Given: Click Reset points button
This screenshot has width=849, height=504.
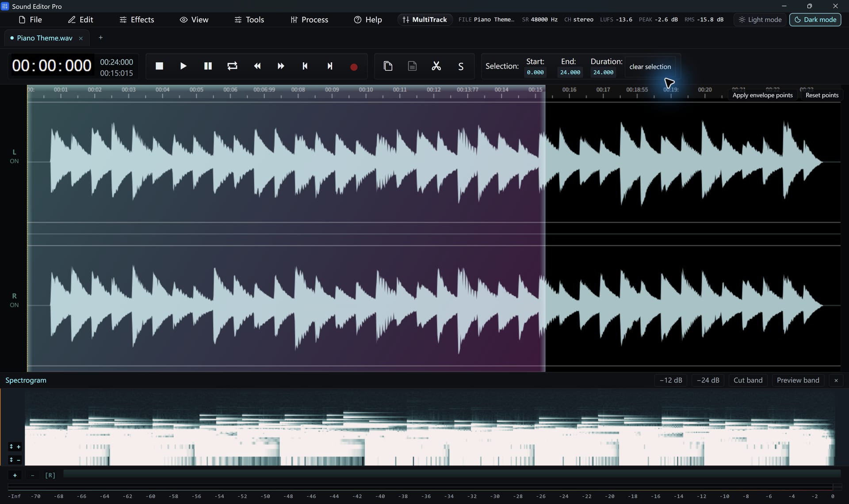Looking at the screenshot, I should pyautogui.click(x=822, y=95).
